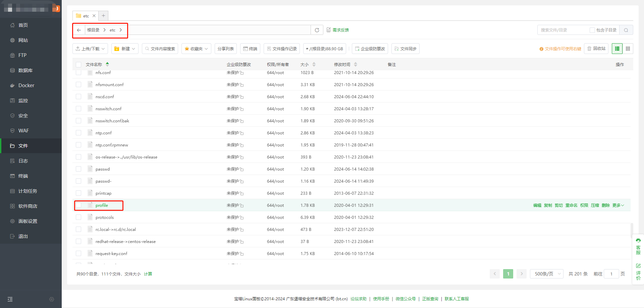Open the 500条/页 page size dropdown
The height and width of the screenshot is (308, 644).
point(547,274)
